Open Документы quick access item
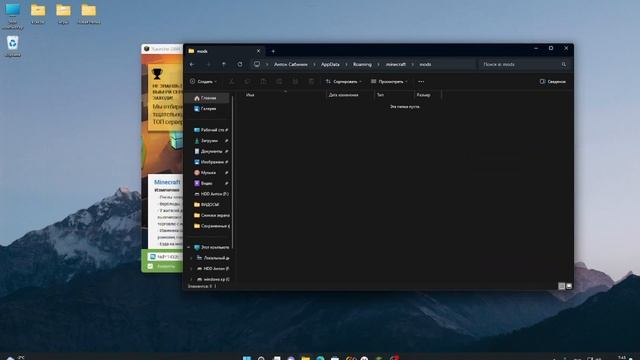This screenshot has width=640, height=360. point(210,151)
